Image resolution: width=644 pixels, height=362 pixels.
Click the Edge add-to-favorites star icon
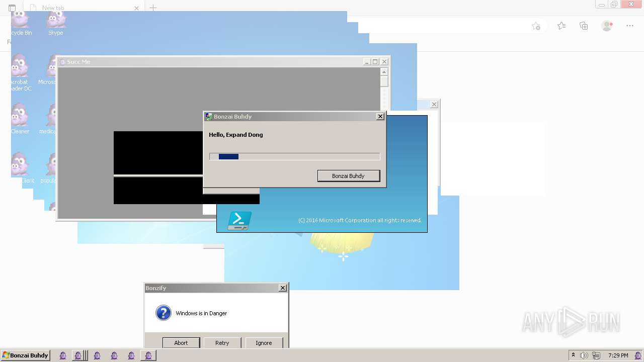[536, 26]
